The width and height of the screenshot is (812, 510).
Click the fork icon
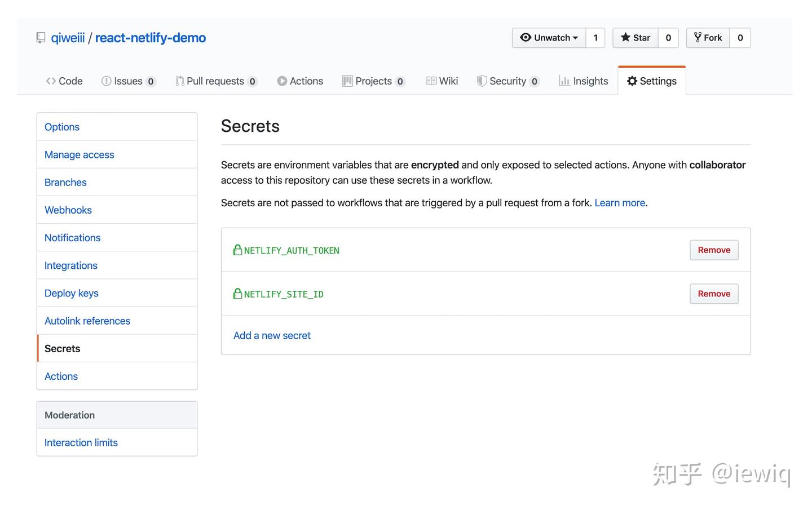[x=698, y=37]
